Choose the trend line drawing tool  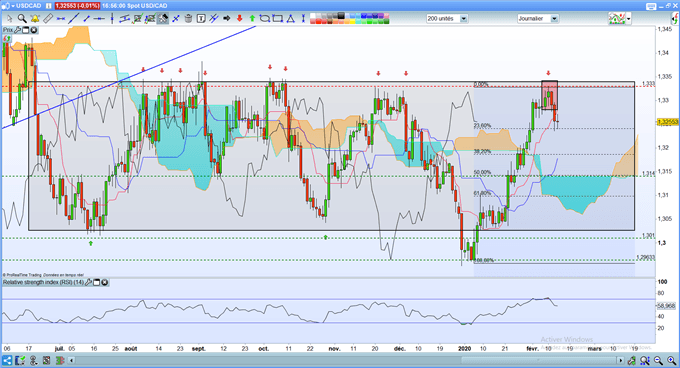[x=74, y=19]
